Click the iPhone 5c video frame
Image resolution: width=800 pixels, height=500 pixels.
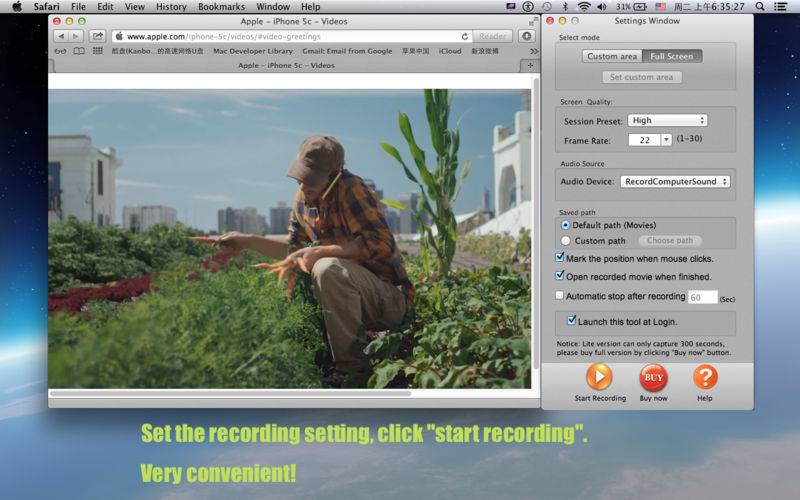point(289,239)
